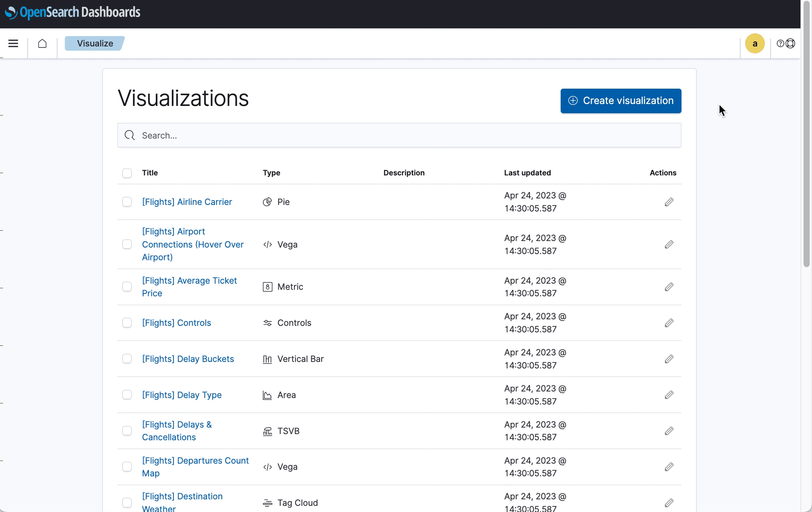Open the Flights Controls visualization
Image resolution: width=812 pixels, height=512 pixels.
[x=176, y=323]
